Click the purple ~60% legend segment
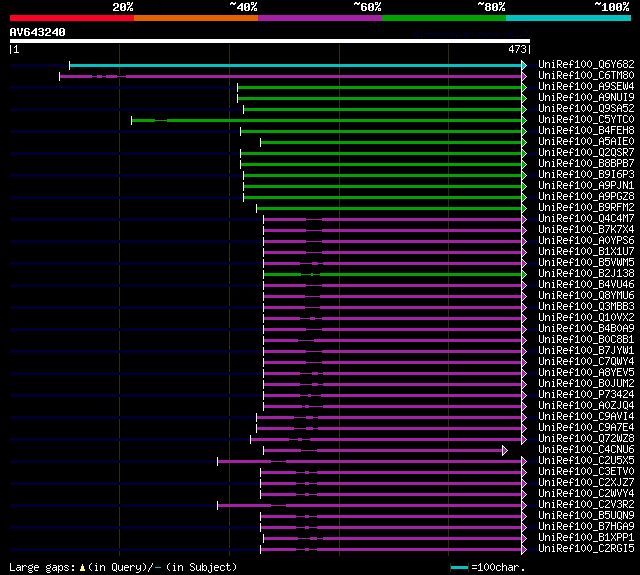Screen dimensions: 640x575 (320, 18)
